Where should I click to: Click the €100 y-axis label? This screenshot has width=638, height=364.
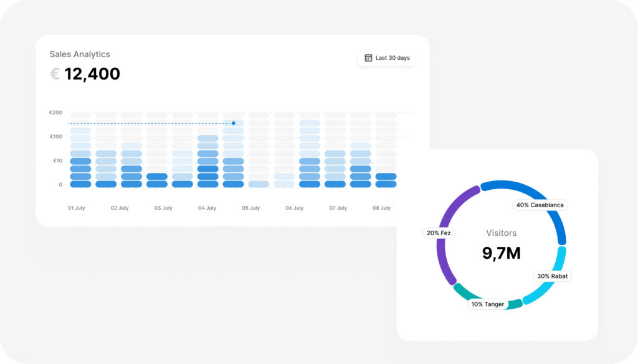(x=56, y=136)
